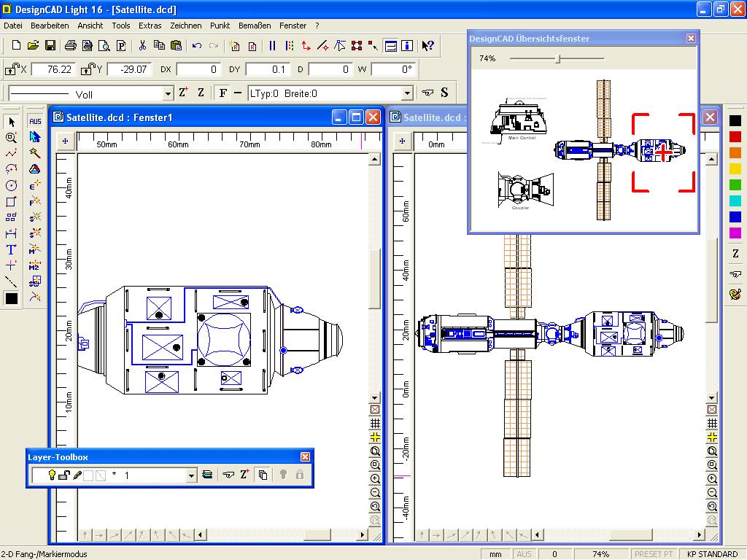
Task: Select the Text tool
Action: pos(10,249)
